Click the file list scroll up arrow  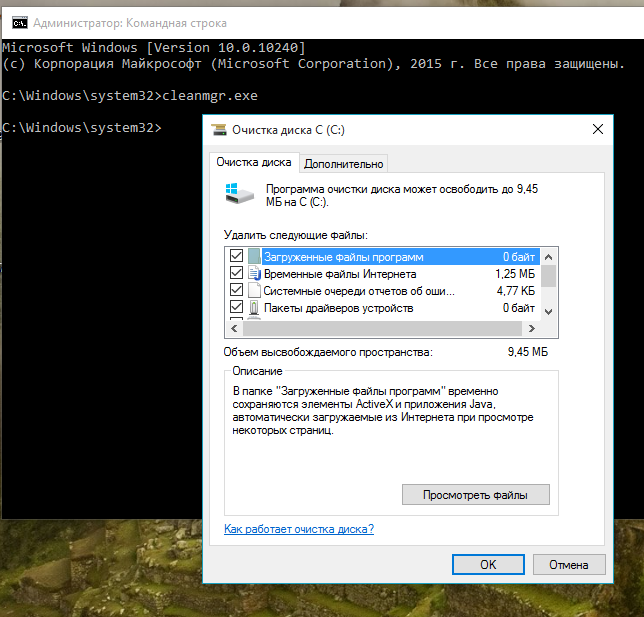click(548, 257)
